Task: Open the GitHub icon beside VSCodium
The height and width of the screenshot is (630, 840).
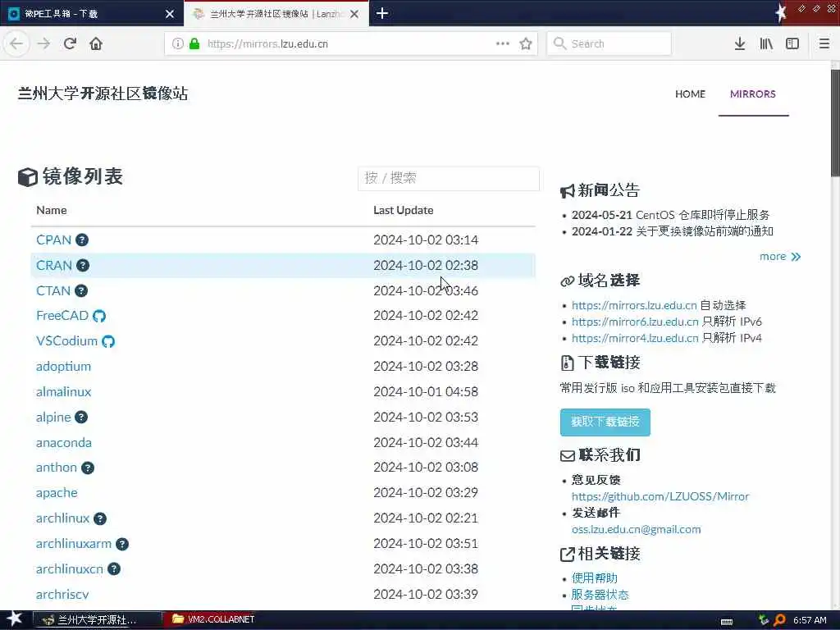Action: tap(108, 341)
